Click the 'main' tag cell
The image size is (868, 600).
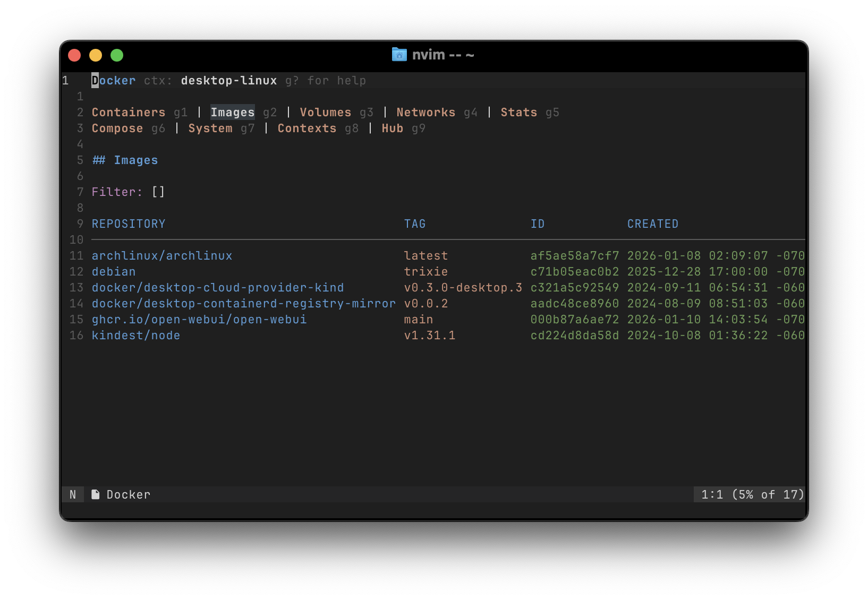[419, 320]
